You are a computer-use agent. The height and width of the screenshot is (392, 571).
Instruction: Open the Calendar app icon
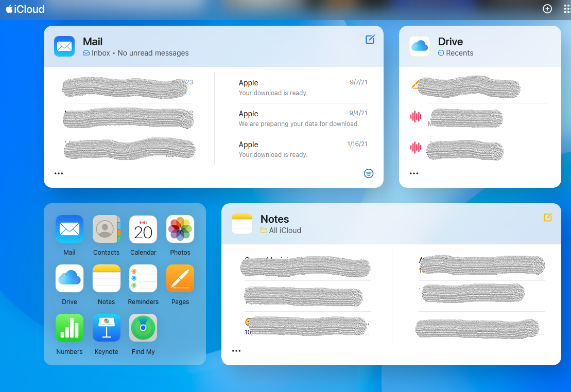click(x=143, y=229)
